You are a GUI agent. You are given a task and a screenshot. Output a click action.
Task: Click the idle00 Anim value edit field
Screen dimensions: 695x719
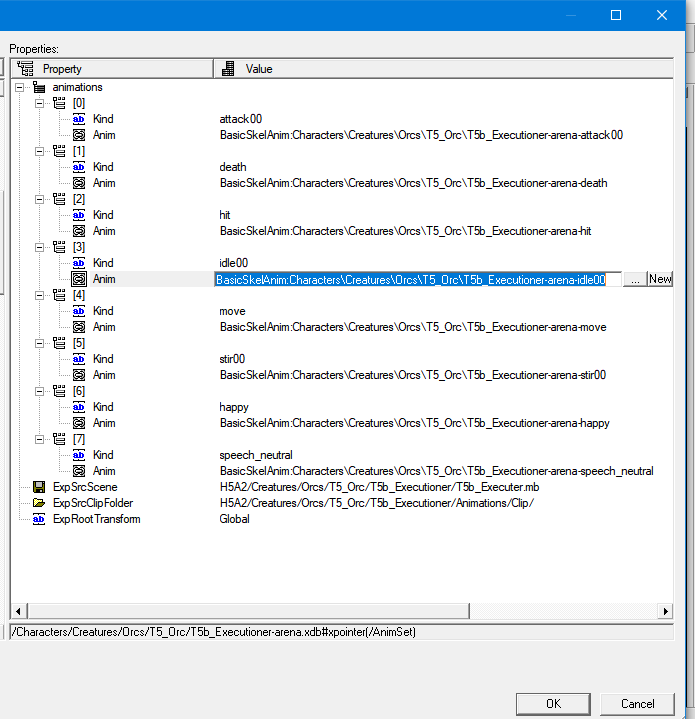coord(418,279)
